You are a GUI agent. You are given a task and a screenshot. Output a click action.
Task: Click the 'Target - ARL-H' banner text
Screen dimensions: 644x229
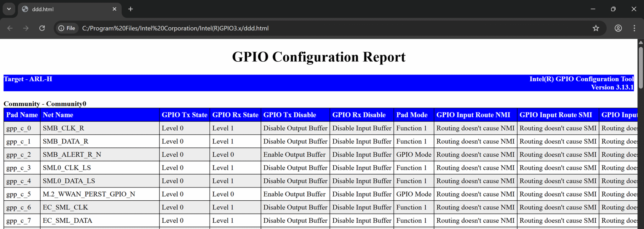click(x=28, y=79)
